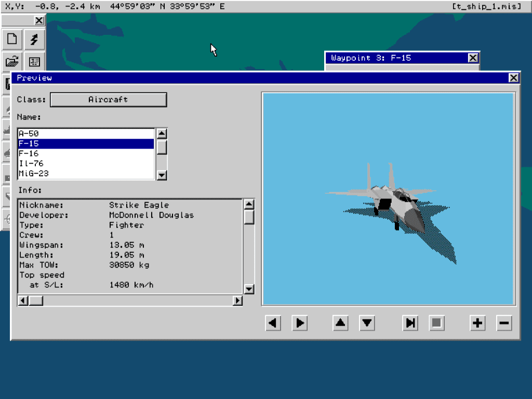
Task: Click the play/step preview animation button
Action: pyautogui.click(x=410, y=323)
